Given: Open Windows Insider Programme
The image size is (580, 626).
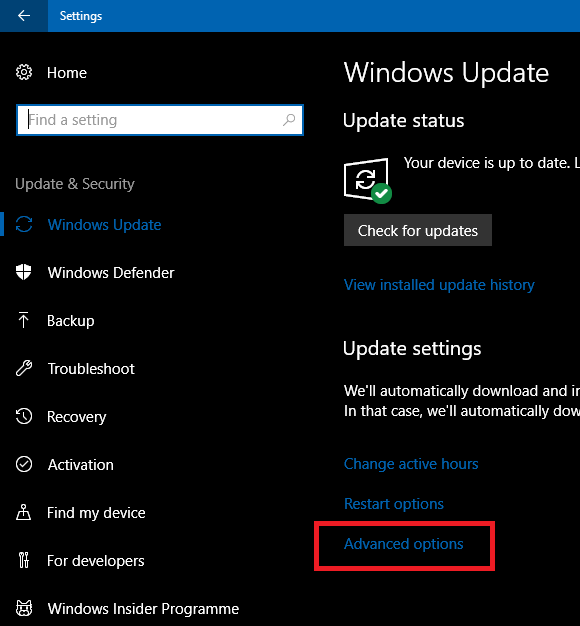Looking at the screenshot, I should [143, 609].
